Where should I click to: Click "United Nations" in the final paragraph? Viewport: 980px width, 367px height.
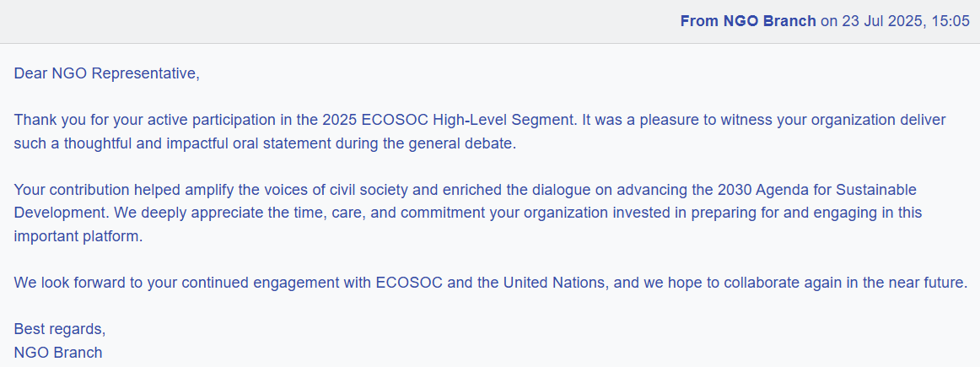(x=557, y=282)
